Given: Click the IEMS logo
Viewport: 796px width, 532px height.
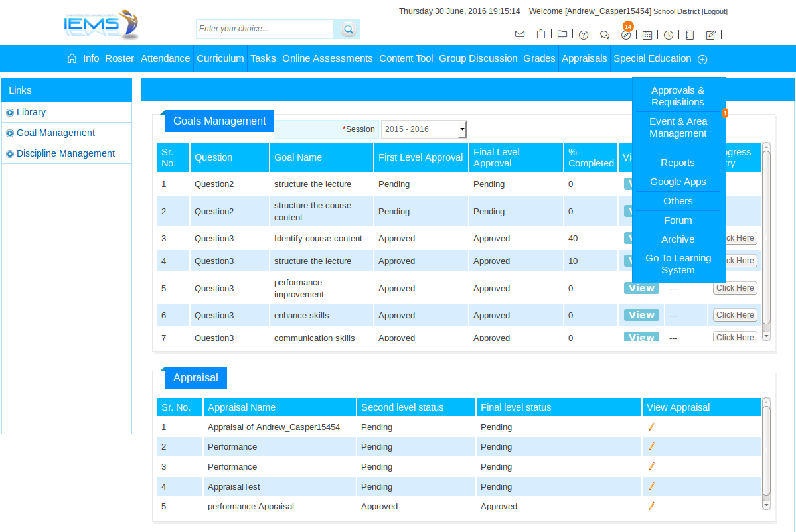Looking at the screenshot, I should click(x=102, y=25).
